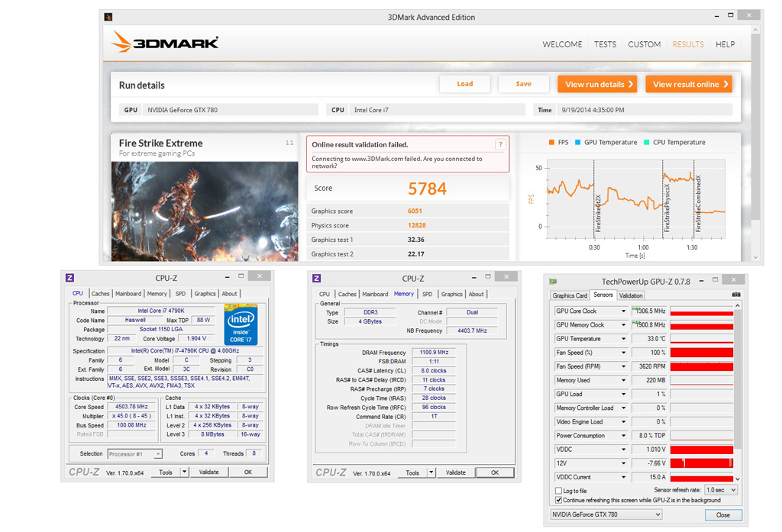Switch to Caches tab in left CPU-Z window
Viewport: 782px width, 532px height.
(100, 294)
